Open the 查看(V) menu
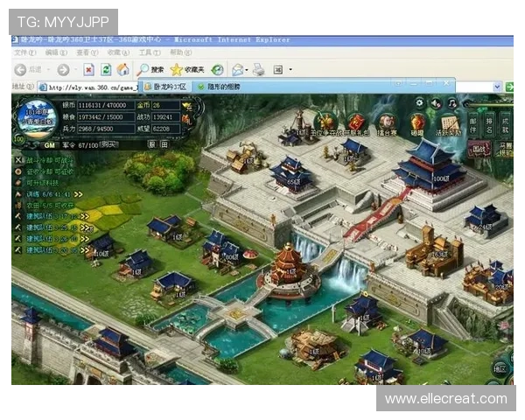525x420 pixels. point(87,52)
